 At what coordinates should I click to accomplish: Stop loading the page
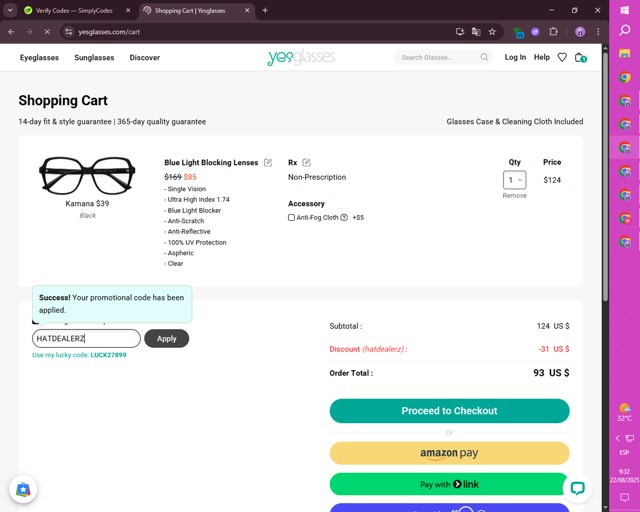[47, 31]
